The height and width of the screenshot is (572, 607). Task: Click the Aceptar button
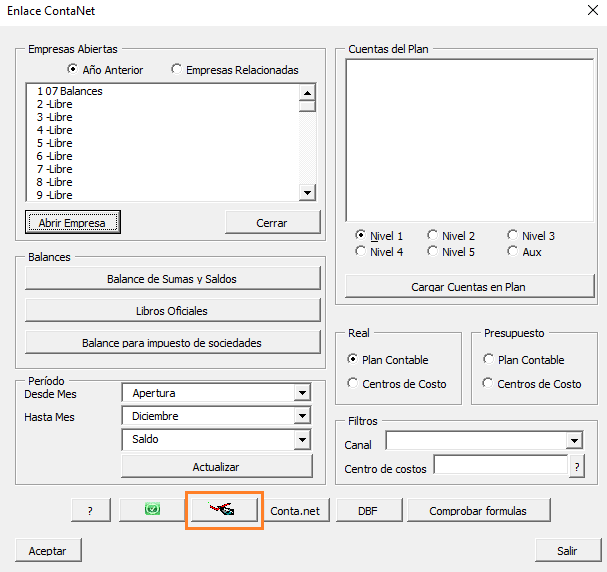(x=48, y=550)
